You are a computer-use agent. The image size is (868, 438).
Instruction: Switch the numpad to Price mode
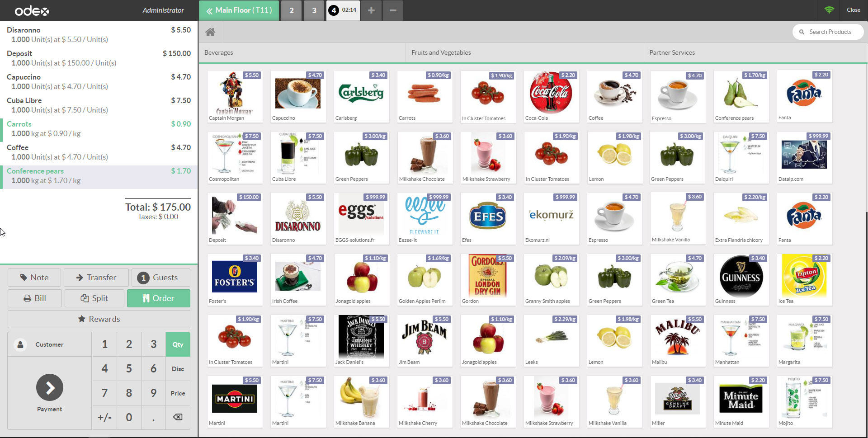[x=178, y=393]
